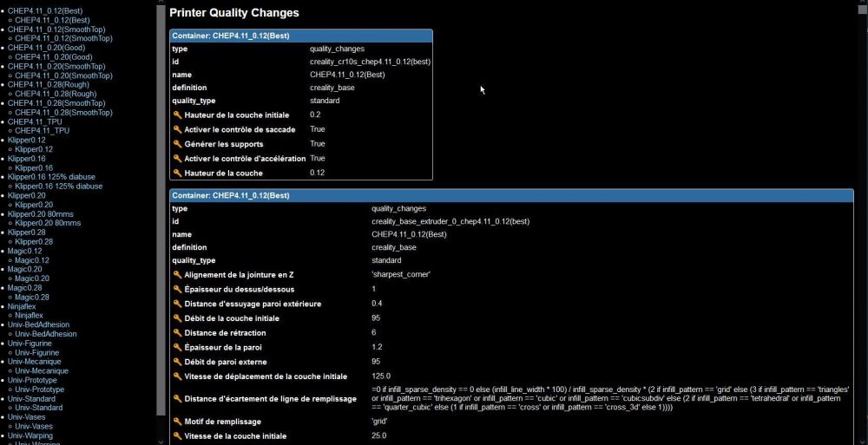Open top-level Klipper0.20 link

coord(27,195)
